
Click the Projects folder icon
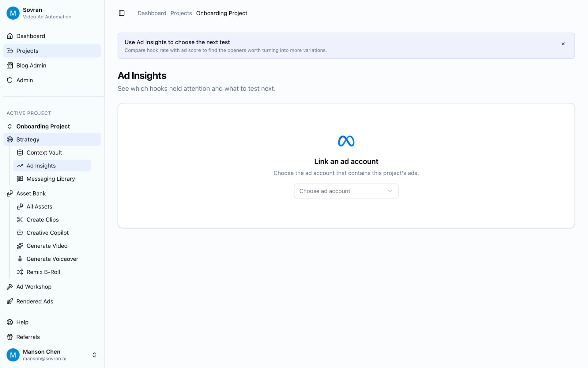(x=10, y=51)
